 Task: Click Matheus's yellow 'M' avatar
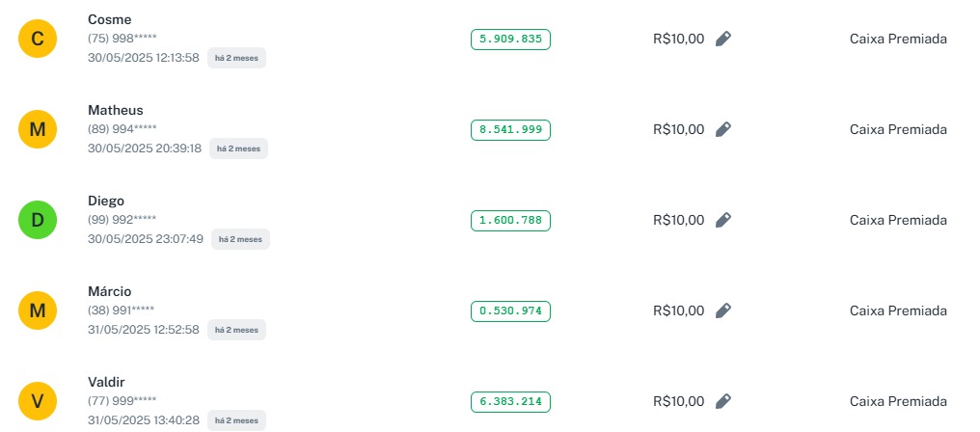point(38,129)
